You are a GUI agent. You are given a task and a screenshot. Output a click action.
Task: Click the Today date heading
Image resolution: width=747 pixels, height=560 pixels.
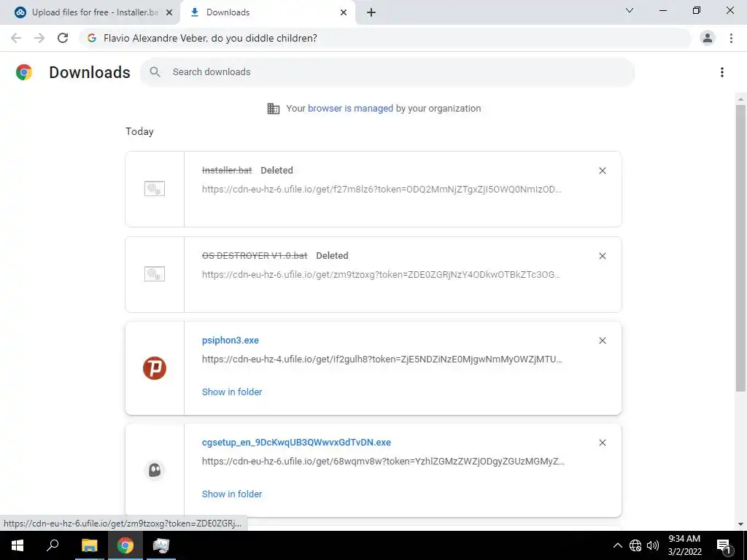point(139,131)
